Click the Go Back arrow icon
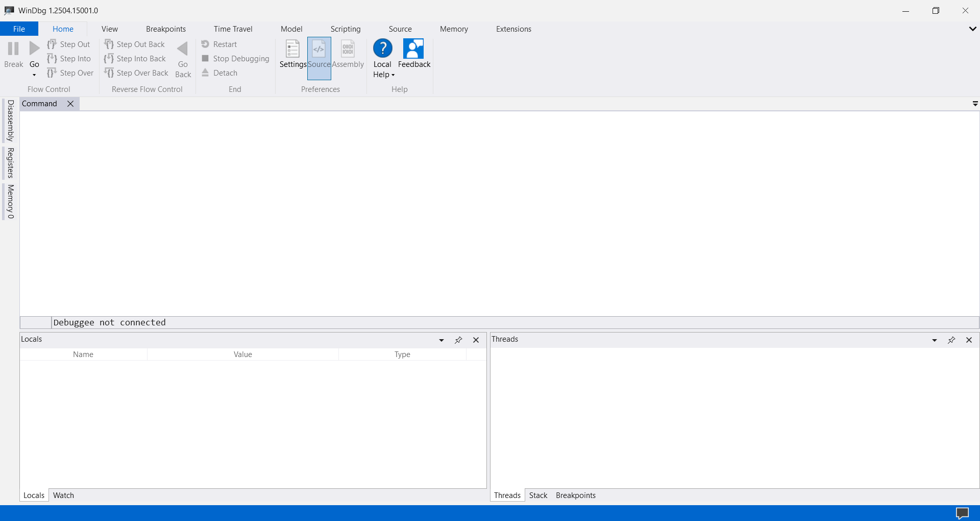 (x=183, y=49)
